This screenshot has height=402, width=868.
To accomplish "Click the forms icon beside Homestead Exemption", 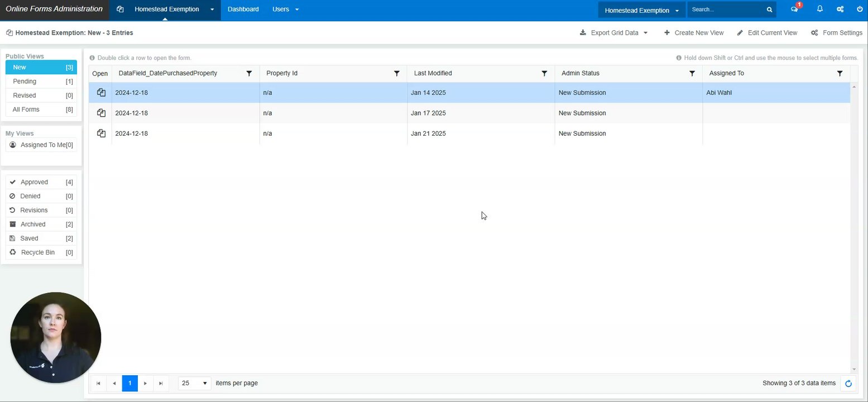I will coord(120,9).
